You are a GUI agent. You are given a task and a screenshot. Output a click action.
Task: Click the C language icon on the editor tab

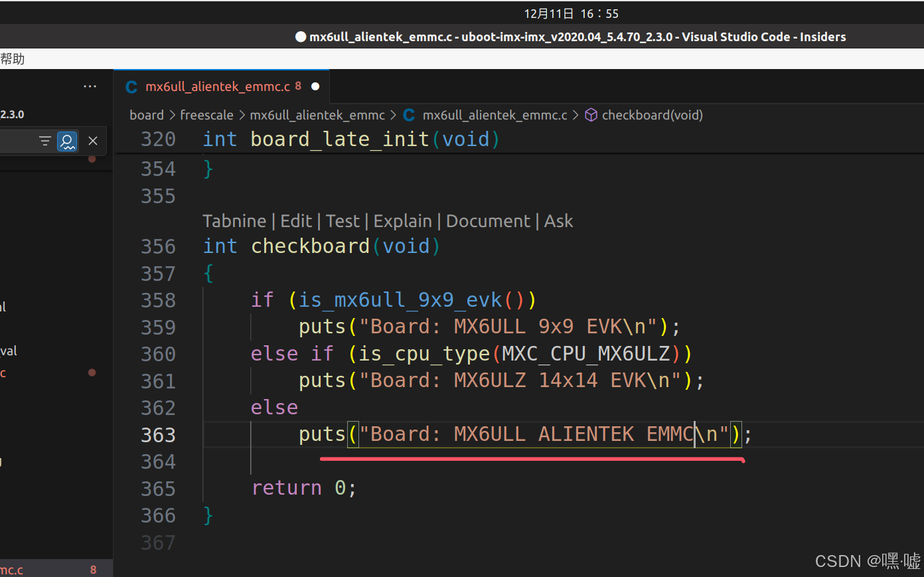coord(131,86)
